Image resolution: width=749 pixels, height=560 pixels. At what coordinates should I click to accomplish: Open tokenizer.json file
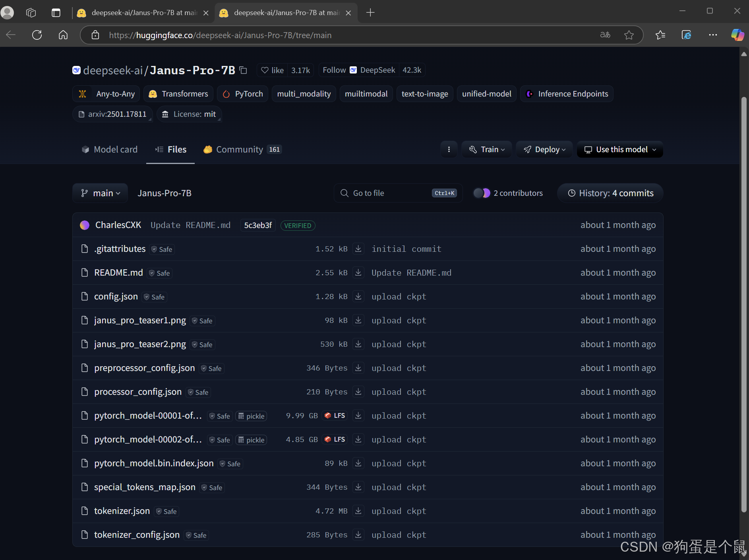click(122, 511)
